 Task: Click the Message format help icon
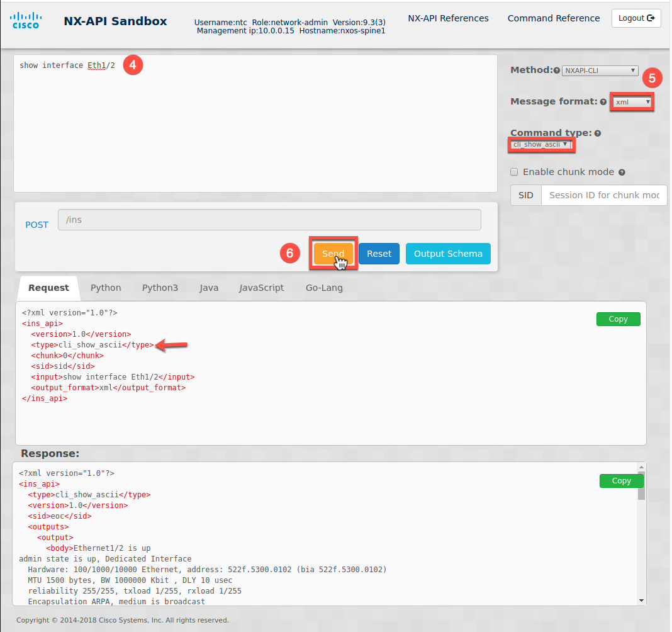pos(603,101)
